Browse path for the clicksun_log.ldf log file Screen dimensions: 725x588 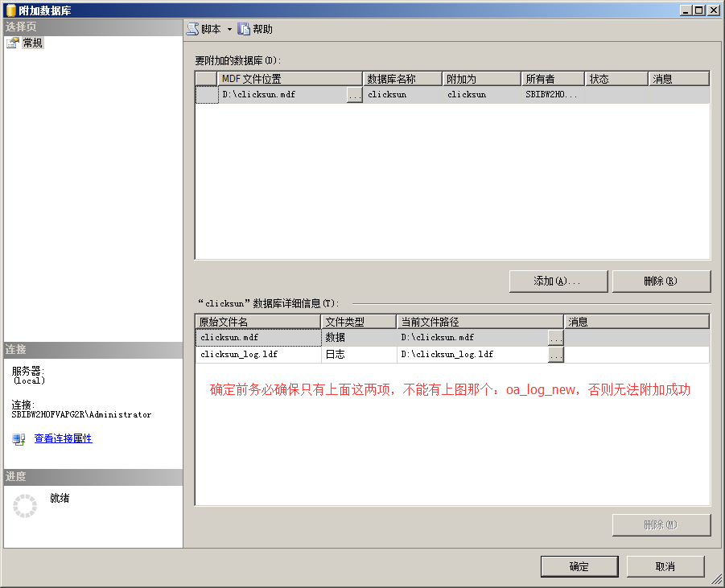(555, 355)
